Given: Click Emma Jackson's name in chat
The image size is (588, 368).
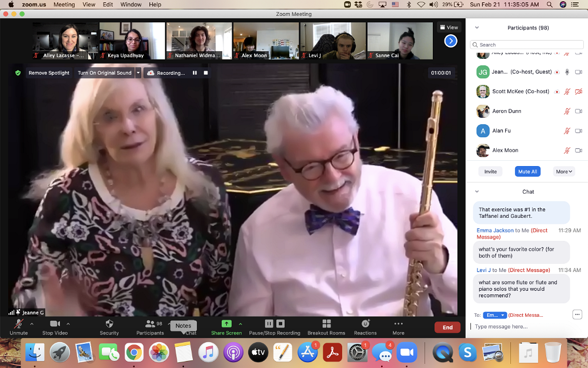Looking at the screenshot, I should point(495,230).
